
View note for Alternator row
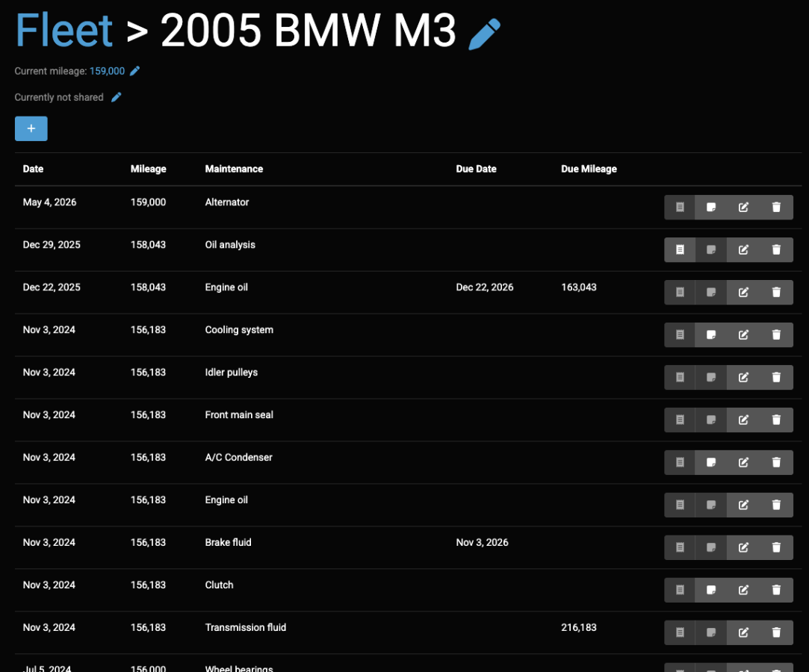(711, 208)
